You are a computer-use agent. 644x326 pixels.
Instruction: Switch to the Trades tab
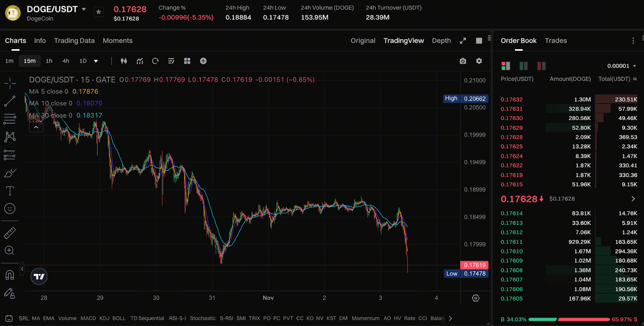(555, 41)
